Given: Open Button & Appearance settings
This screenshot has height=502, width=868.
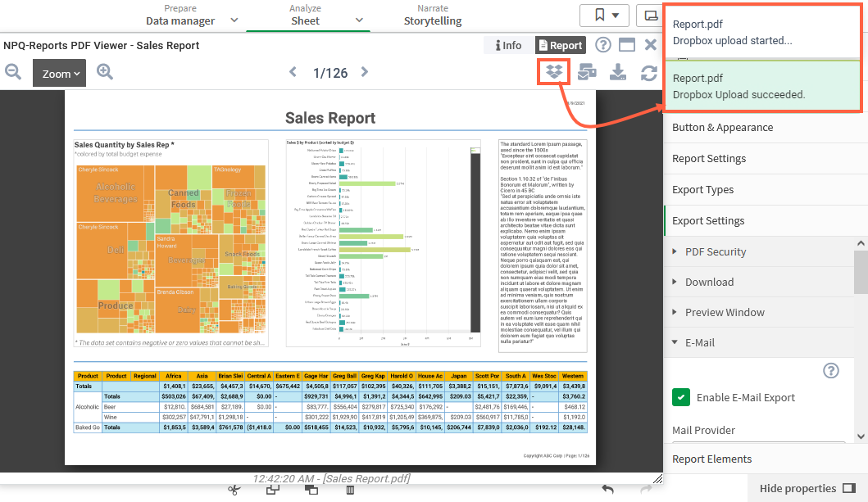Looking at the screenshot, I should [766, 127].
